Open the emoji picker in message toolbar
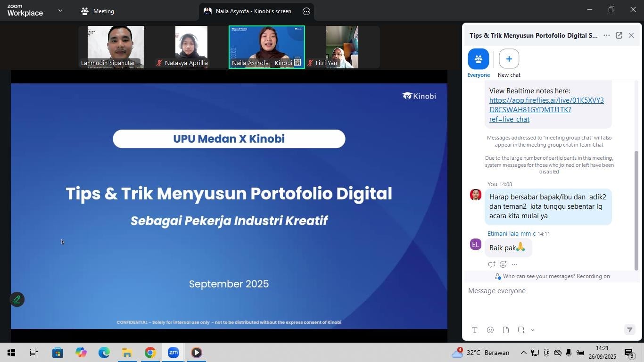 [x=490, y=330]
